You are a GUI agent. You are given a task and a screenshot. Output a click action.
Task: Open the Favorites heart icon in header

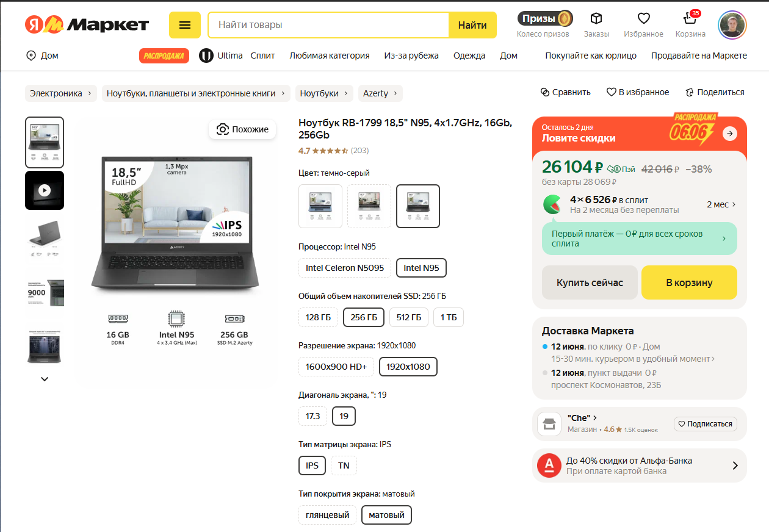[643, 18]
